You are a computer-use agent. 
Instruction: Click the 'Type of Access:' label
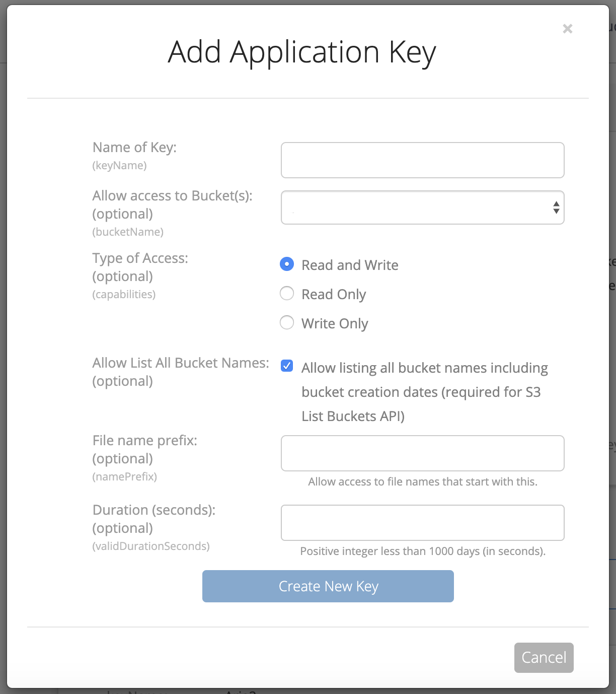[x=140, y=258]
